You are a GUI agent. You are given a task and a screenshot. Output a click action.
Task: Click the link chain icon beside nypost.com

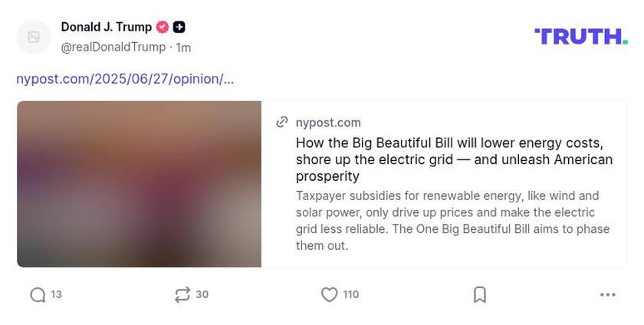[282, 123]
